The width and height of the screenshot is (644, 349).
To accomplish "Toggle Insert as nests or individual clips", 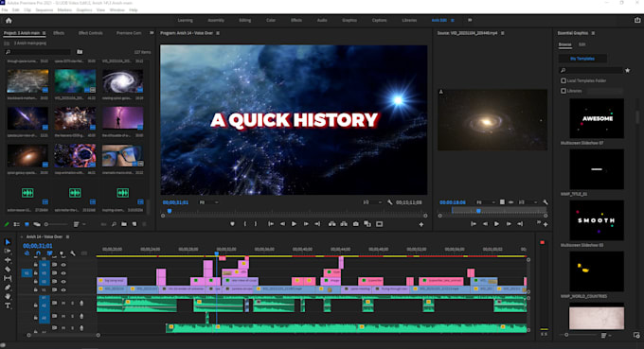I will [27, 253].
